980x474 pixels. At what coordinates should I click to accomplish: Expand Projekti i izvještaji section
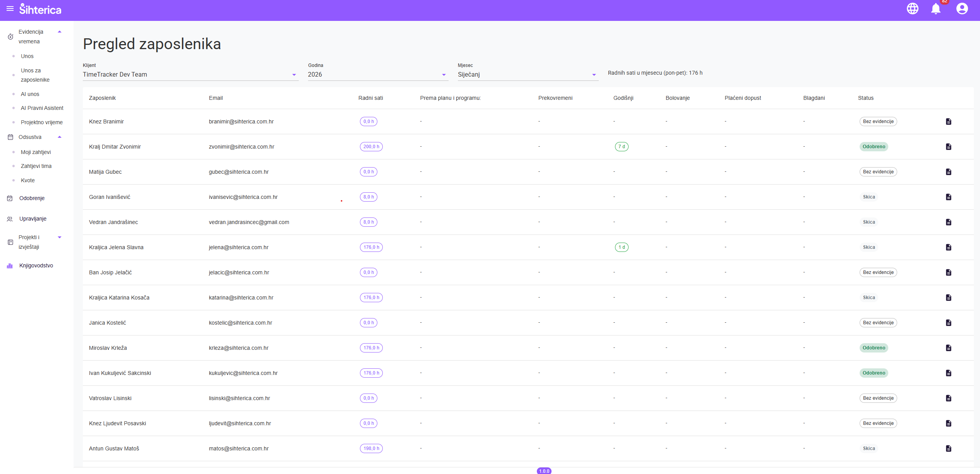pyautogui.click(x=60, y=237)
